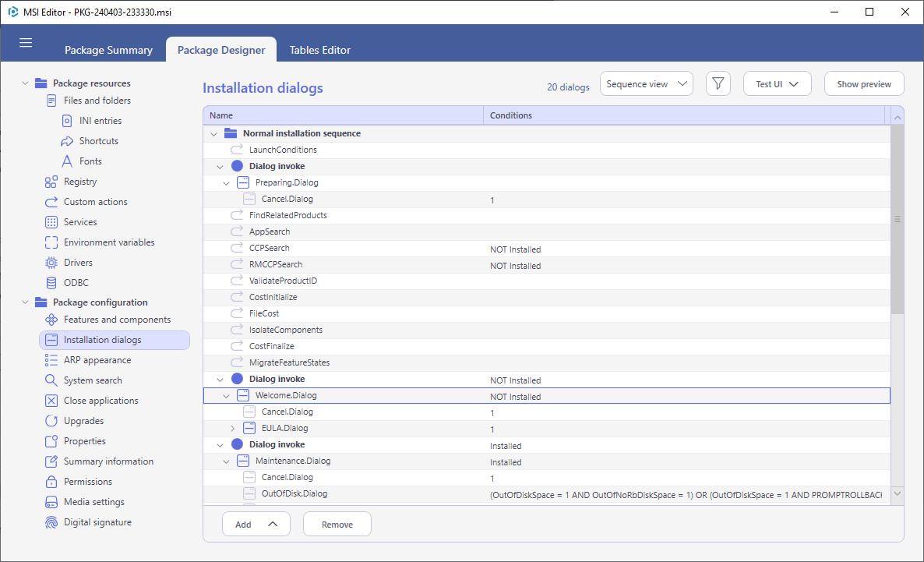Select the OutOfDisk.Dialog row

point(547,493)
